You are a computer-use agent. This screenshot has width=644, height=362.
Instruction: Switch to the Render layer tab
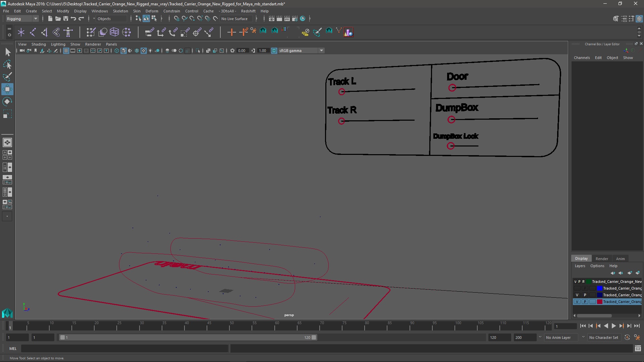click(x=602, y=259)
